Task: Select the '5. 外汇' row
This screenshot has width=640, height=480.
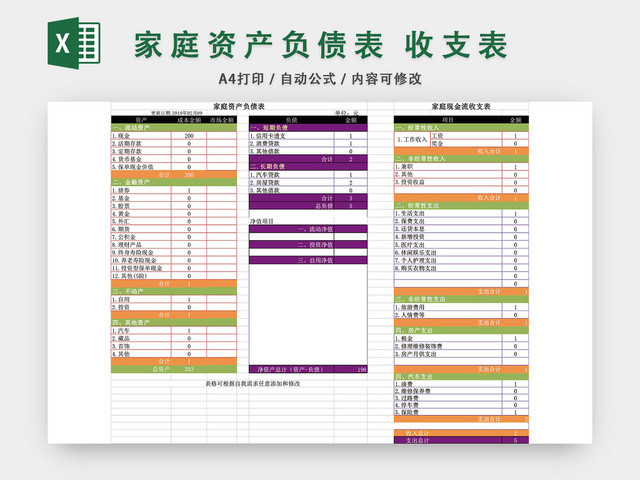Action: coord(174,221)
